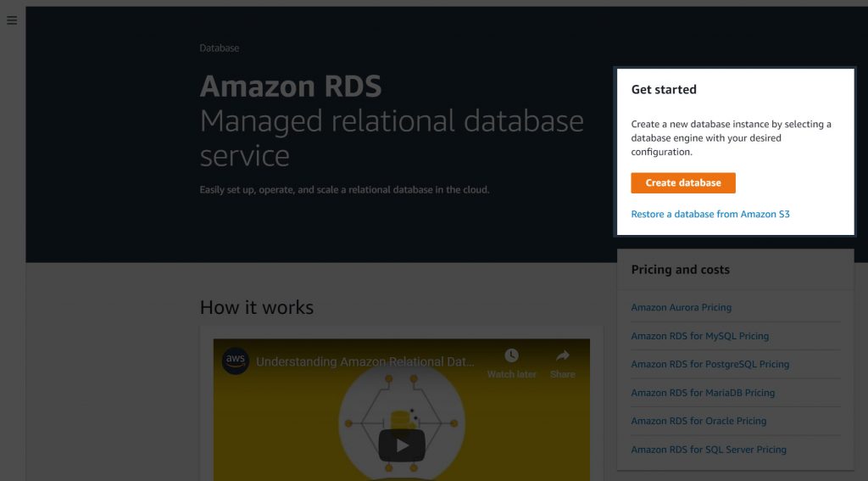Open video title Understanding Amazon Relational Dat...
Image resolution: width=868 pixels, height=481 pixels.
coord(364,362)
